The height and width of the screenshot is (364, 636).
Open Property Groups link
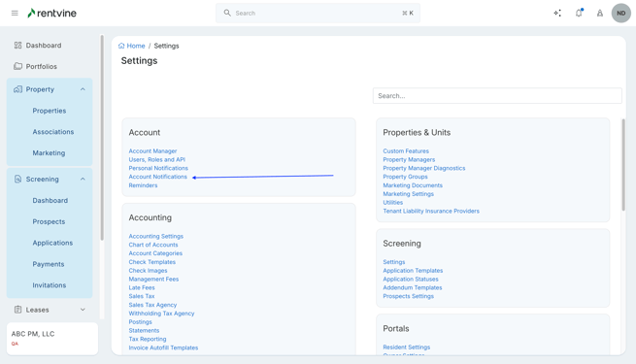click(405, 177)
